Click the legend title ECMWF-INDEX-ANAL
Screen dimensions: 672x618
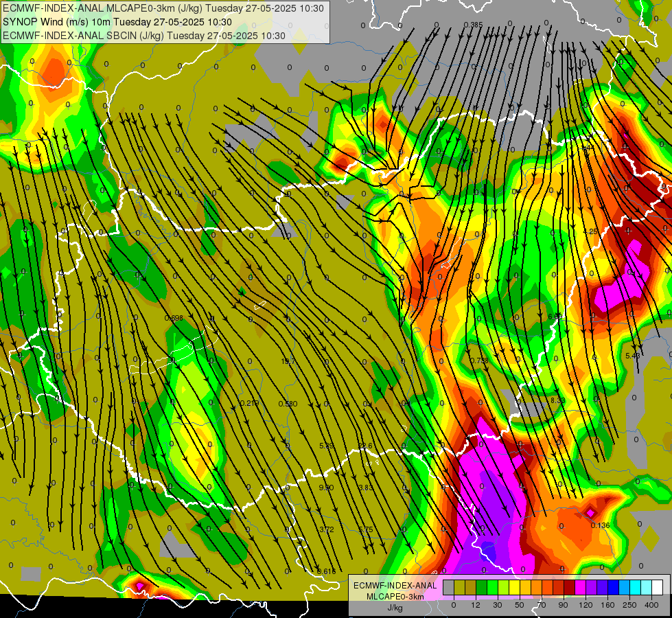tap(395, 586)
